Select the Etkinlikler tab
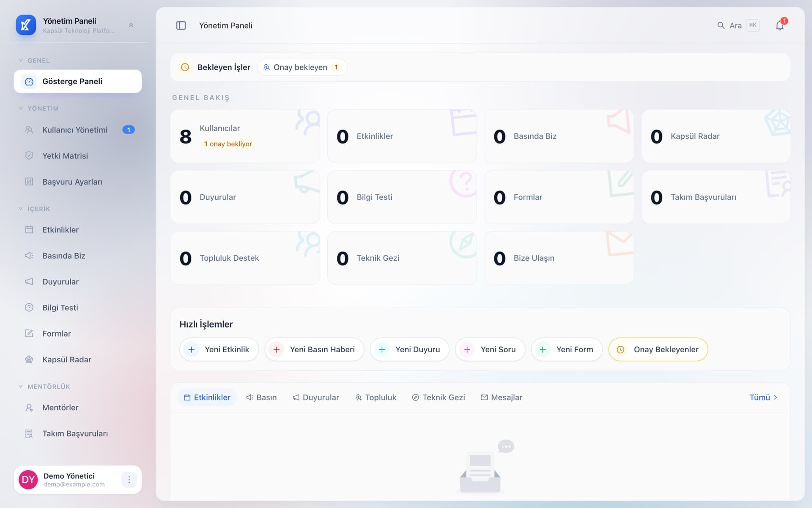Viewport: 812px width, 508px height. pyautogui.click(x=207, y=398)
